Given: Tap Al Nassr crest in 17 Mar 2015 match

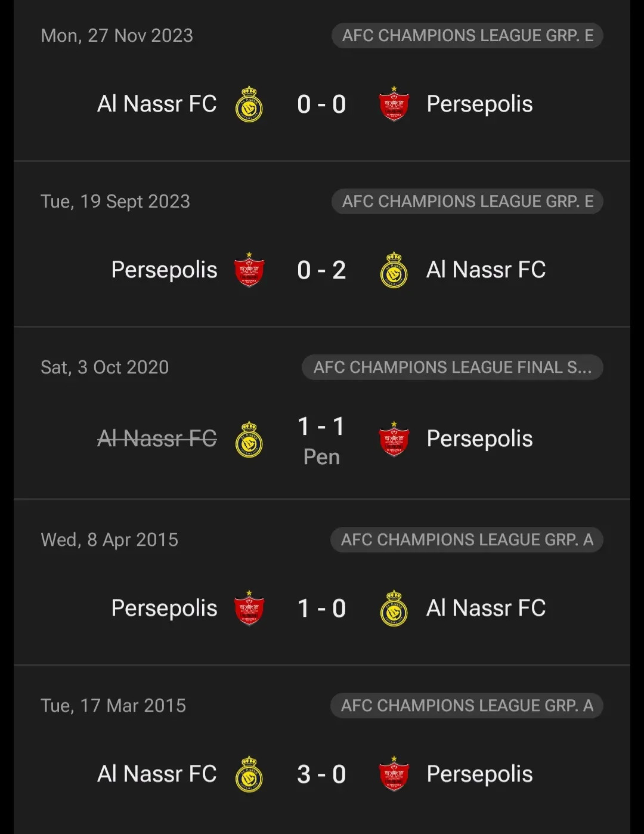Looking at the screenshot, I should pos(249,774).
